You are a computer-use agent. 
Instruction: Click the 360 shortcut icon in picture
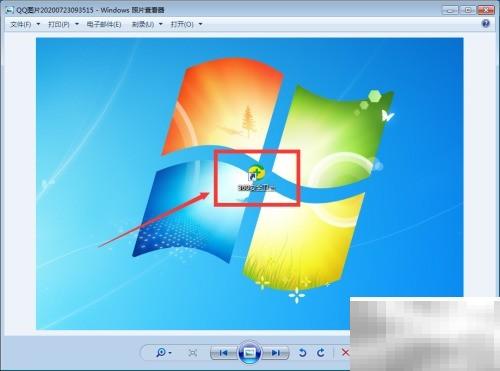[257, 173]
